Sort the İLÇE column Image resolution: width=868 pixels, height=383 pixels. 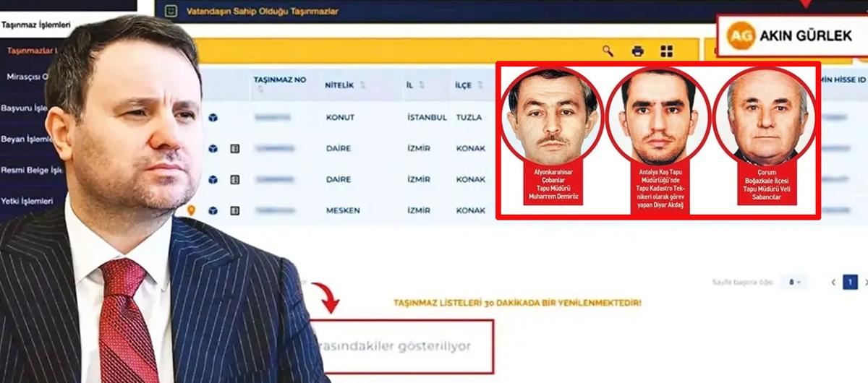pyautogui.click(x=481, y=85)
